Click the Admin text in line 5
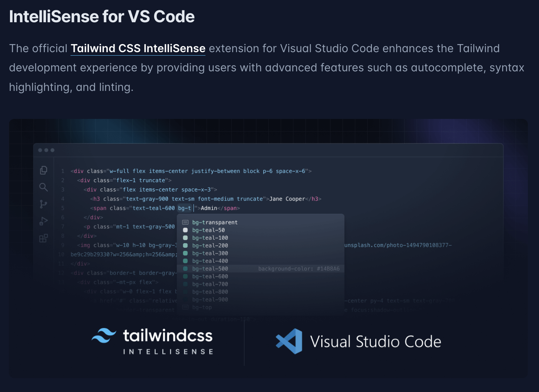Viewport: 539px width, 392px height. 209,208
